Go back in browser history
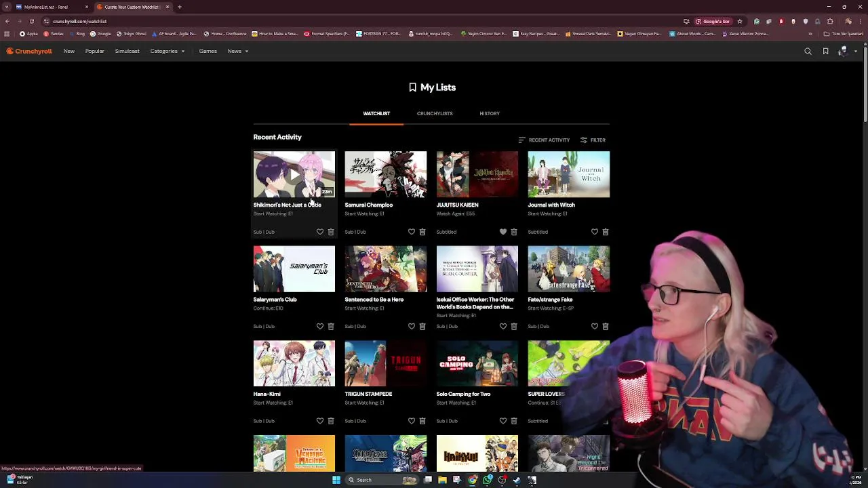Image resolution: width=868 pixels, height=488 pixels. point(7,21)
